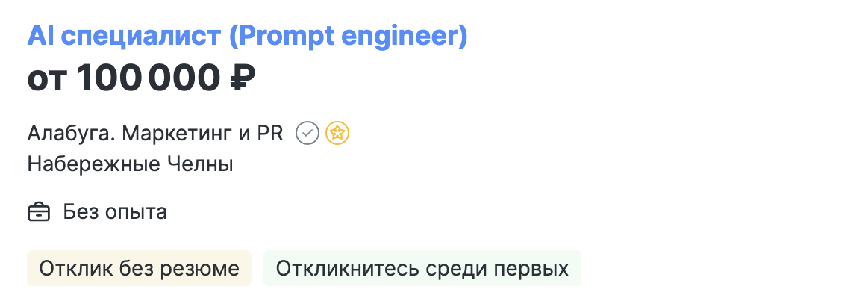Click the от 100 000 salary heading
This screenshot has width=868, height=301.
pos(141,78)
